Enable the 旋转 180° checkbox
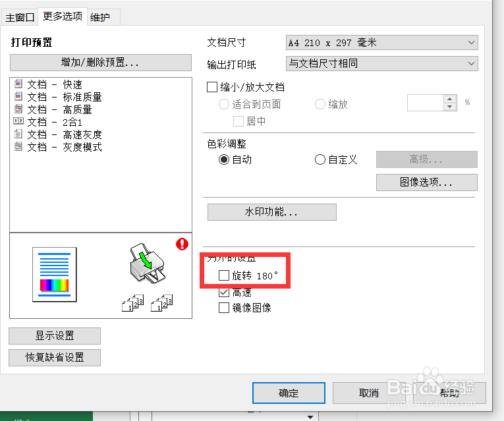The image size is (504, 421). pos(224,275)
